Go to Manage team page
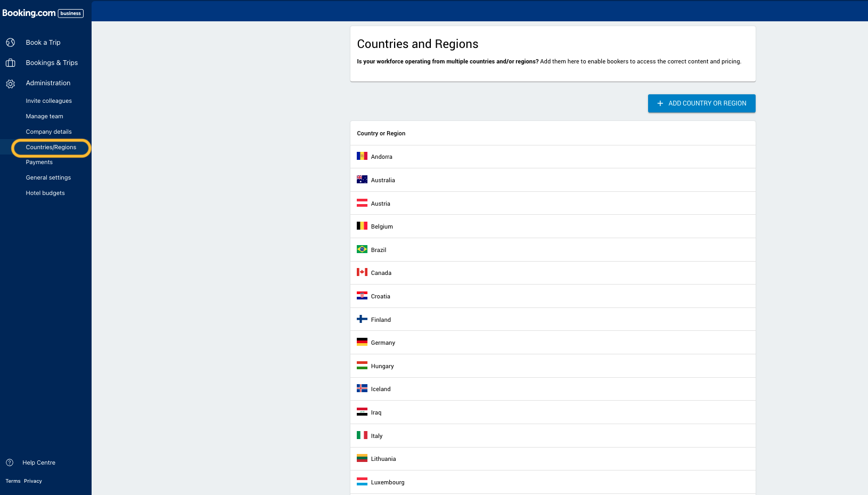This screenshot has height=495, width=868. (x=44, y=116)
